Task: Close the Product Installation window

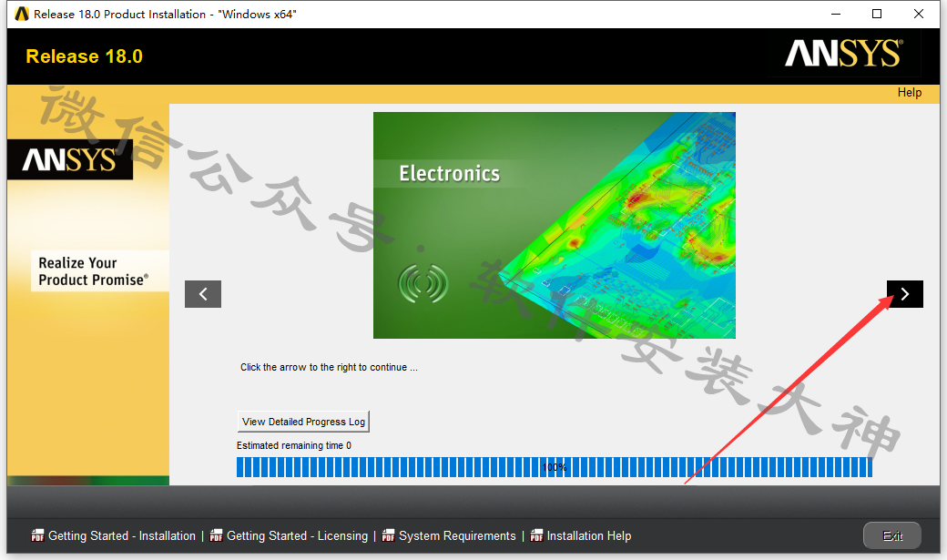Action: (919, 14)
